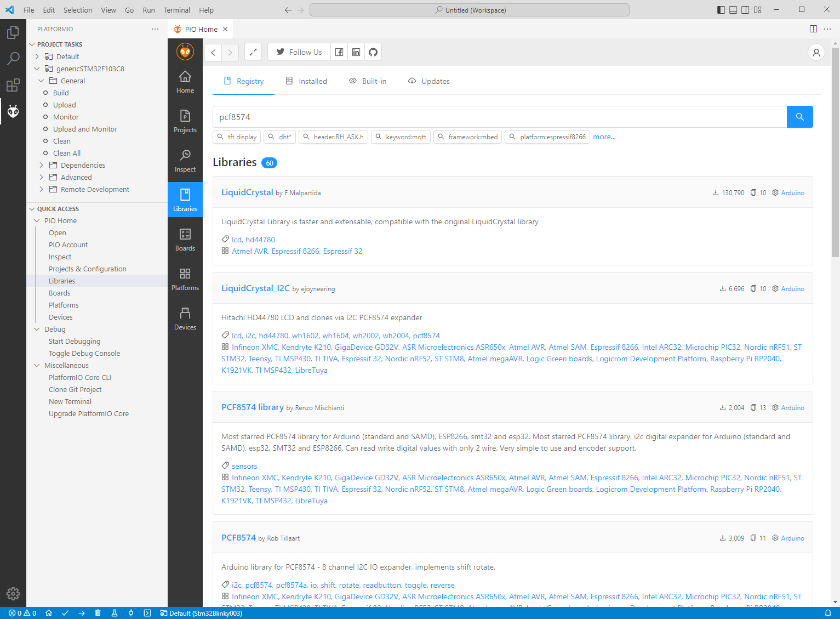
Task: Open the PIO account profile icon
Action: (816, 52)
